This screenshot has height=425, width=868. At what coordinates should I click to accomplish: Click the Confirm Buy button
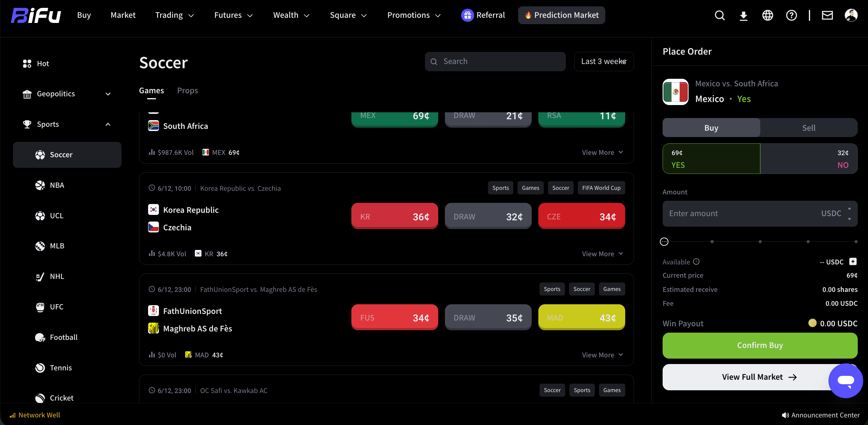tap(760, 345)
